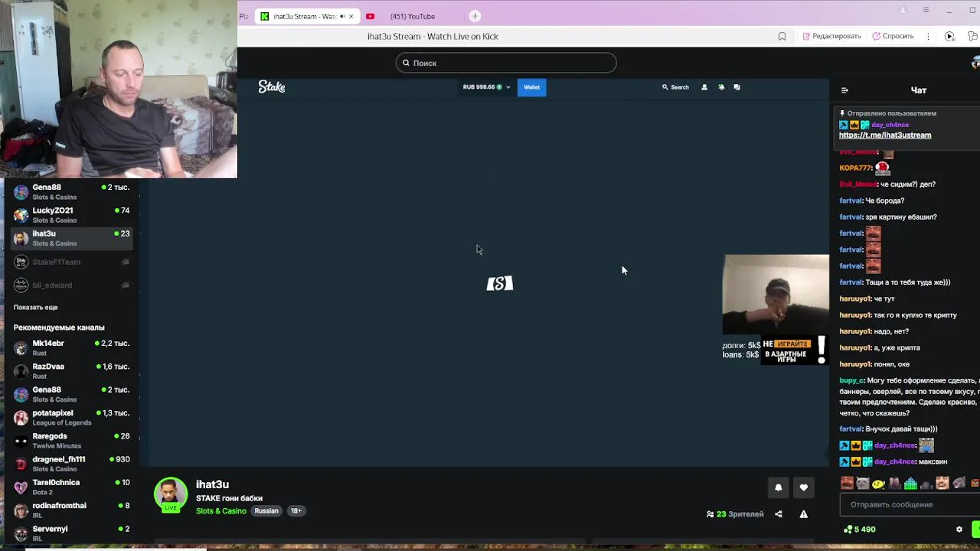Open Servernyi IRL channel
The image size is (980, 551).
point(73,533)
